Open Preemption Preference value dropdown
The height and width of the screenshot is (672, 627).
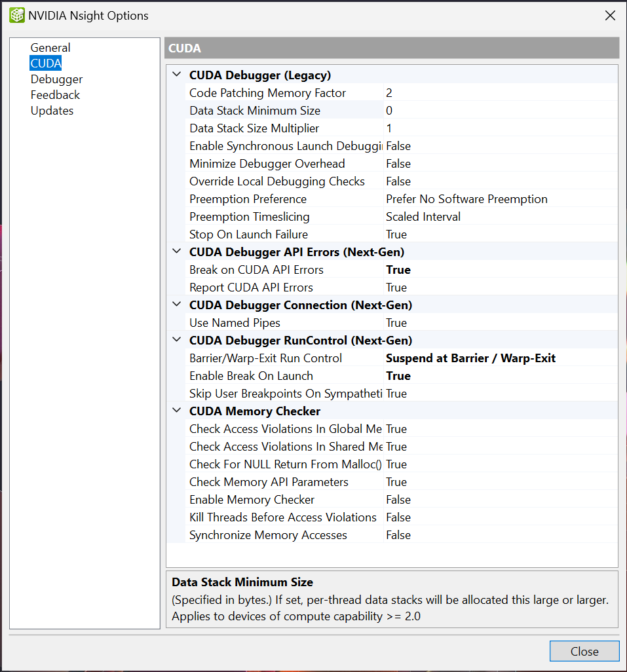[500, 199]
